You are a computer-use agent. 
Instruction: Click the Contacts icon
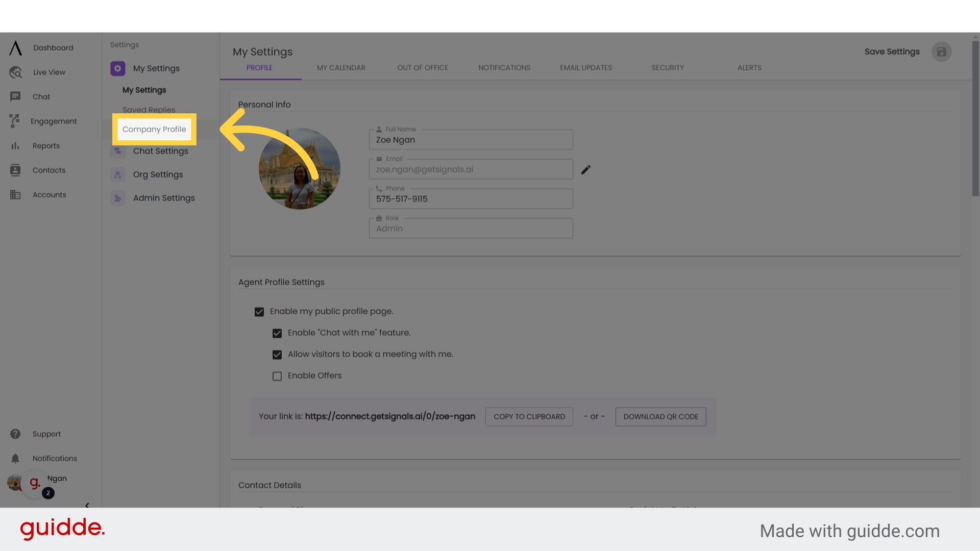pyautogui.click(x=15, y=170)
